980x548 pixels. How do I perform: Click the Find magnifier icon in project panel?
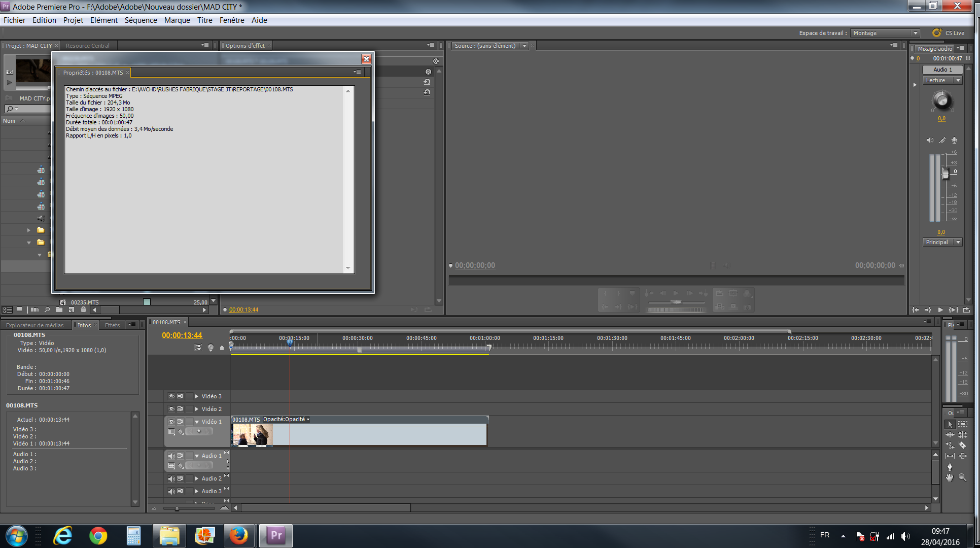click(x=47, y=310)
